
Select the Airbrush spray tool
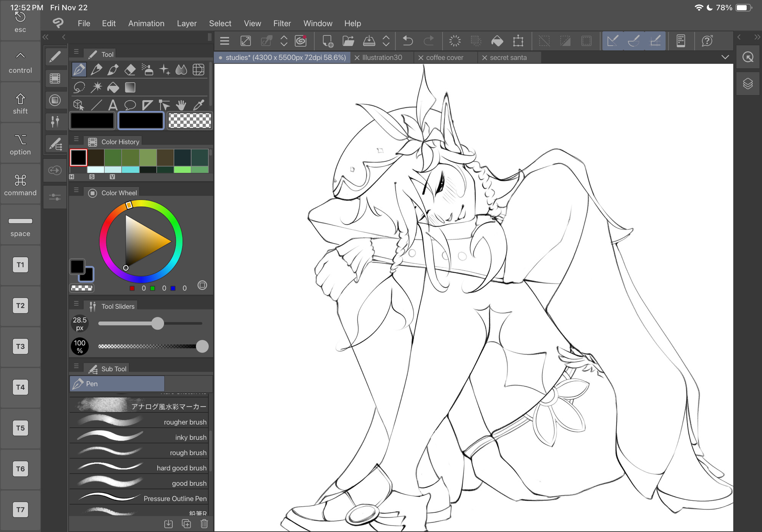click(147, 70)
